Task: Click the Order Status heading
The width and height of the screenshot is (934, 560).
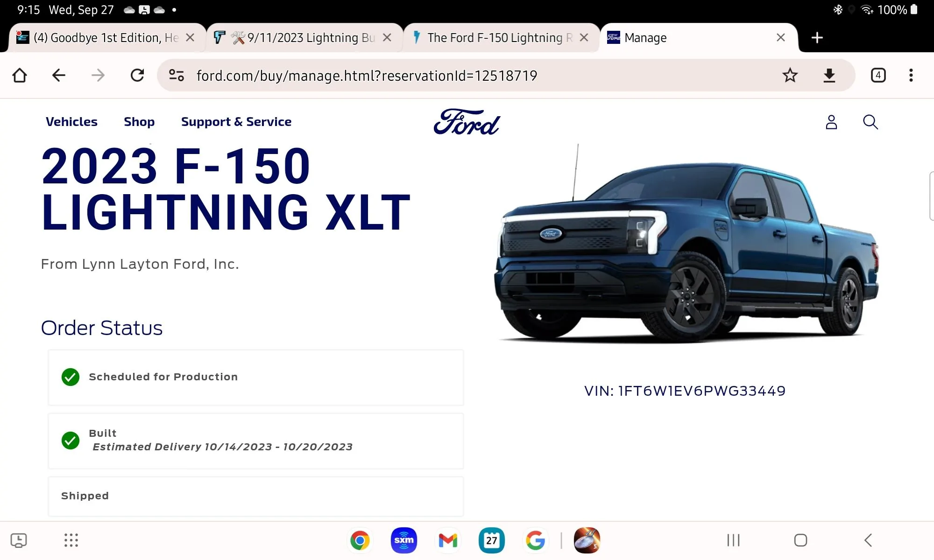Action: [102, 328]
